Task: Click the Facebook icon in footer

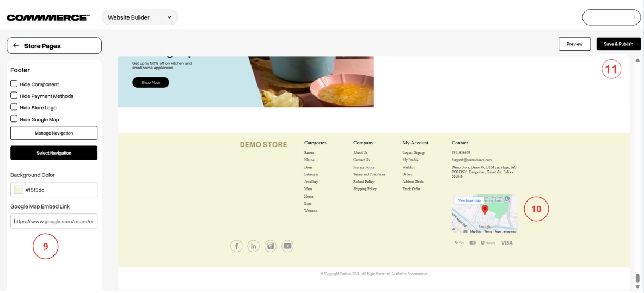Action: (236, 246)
